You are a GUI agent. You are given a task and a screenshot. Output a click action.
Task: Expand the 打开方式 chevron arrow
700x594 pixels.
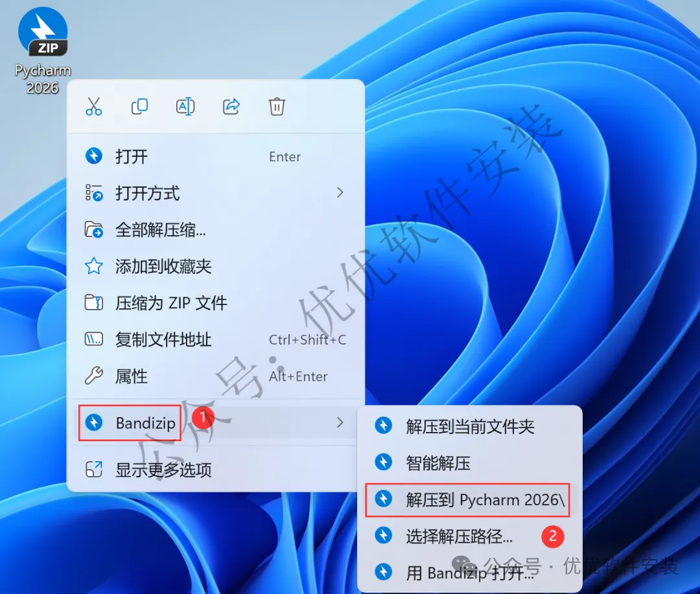tap(340, 193)
